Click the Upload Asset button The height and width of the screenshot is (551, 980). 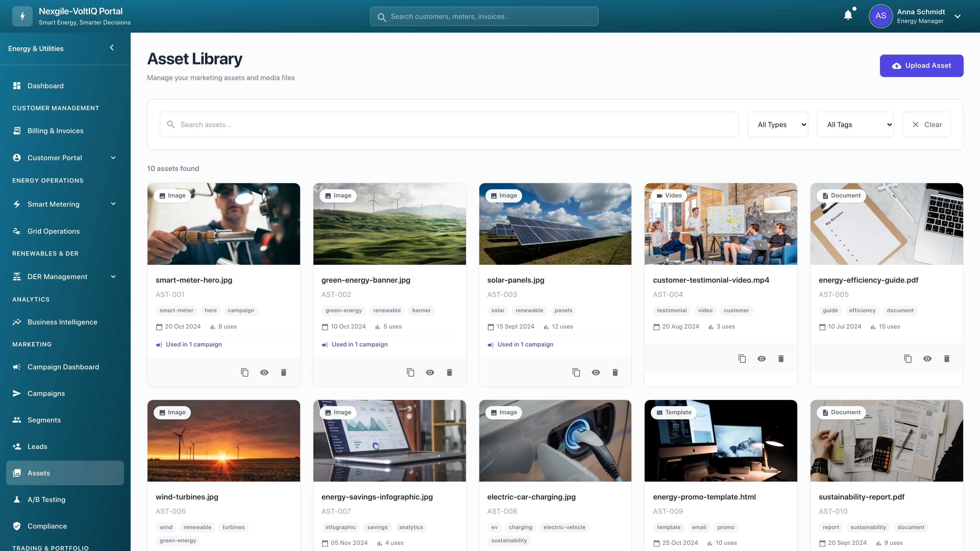point(921,66)
